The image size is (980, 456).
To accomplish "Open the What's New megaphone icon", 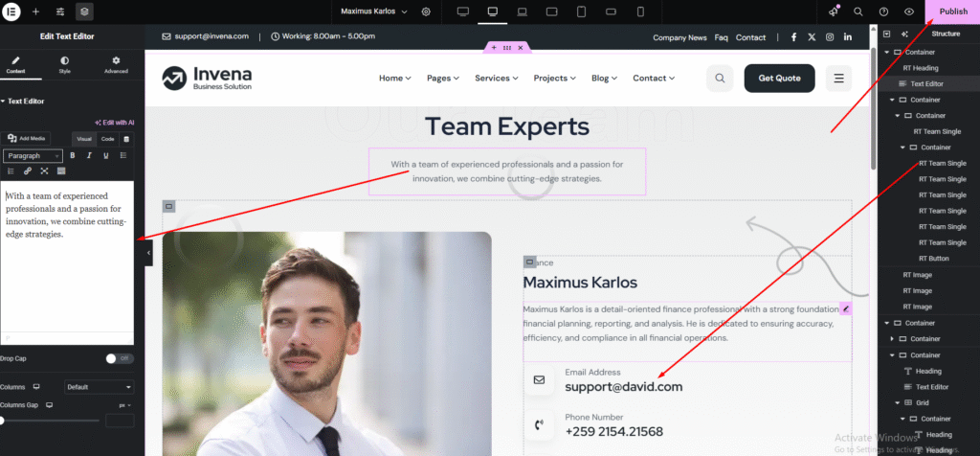I will coord(834,11).
